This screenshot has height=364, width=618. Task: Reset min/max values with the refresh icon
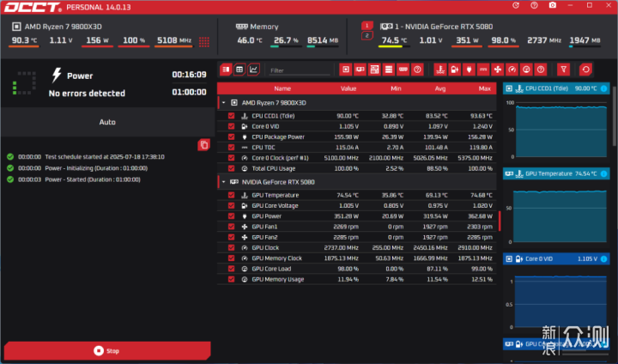click(586, 70)
